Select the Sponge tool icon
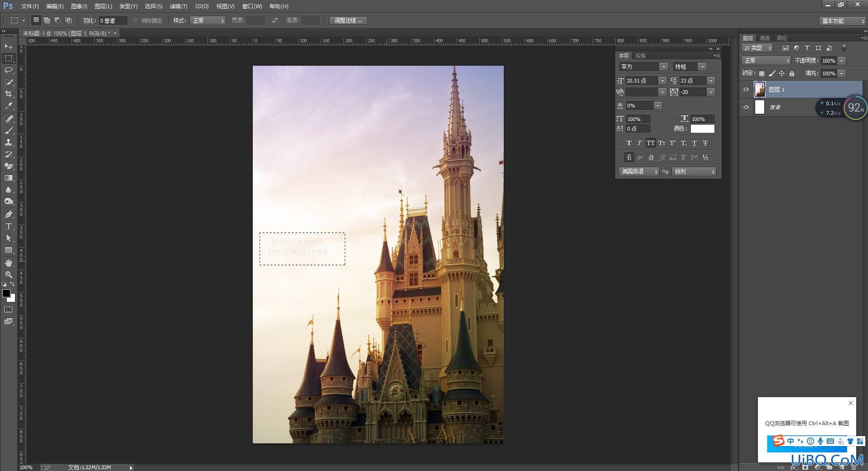 (9, 201)
